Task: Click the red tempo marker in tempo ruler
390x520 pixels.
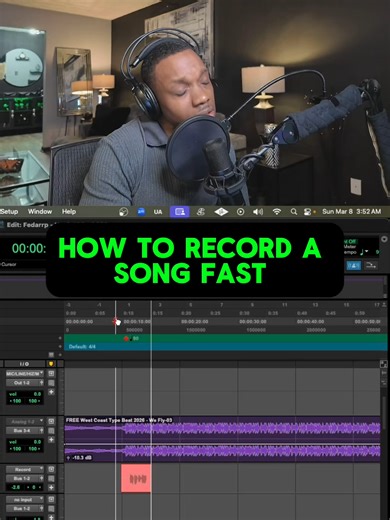Action: click(126, 339)
